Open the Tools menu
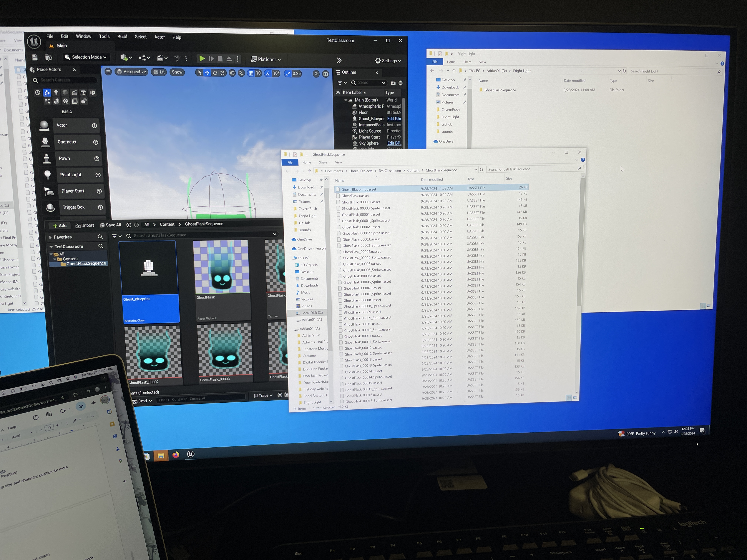The image size is (747, 560). point(104,36)
